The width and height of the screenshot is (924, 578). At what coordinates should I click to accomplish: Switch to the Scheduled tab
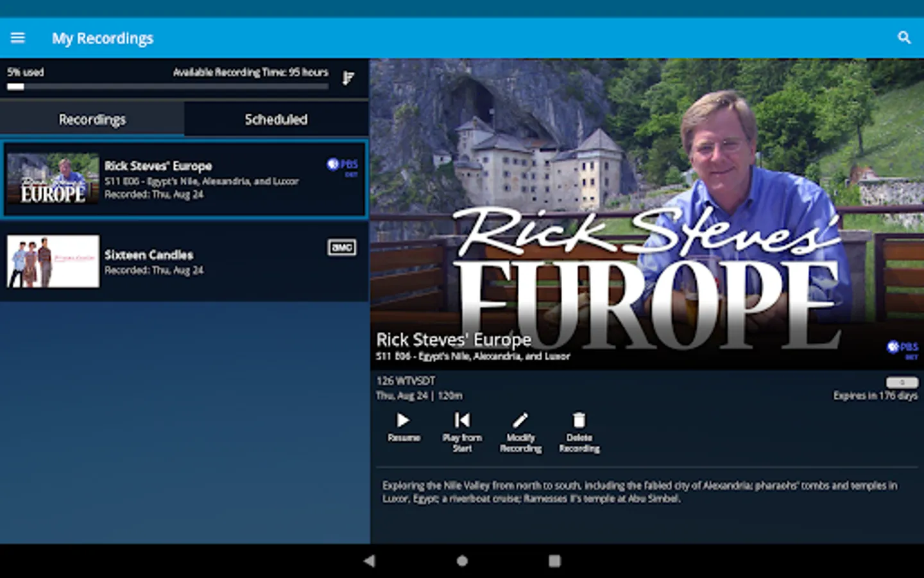(x=276, y=119)
